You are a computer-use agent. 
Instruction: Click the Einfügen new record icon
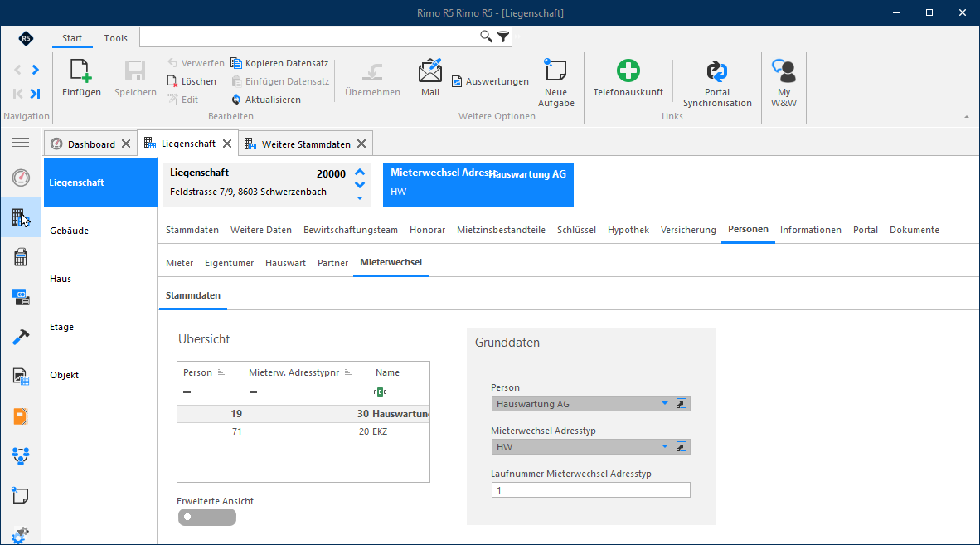(81, 71)
